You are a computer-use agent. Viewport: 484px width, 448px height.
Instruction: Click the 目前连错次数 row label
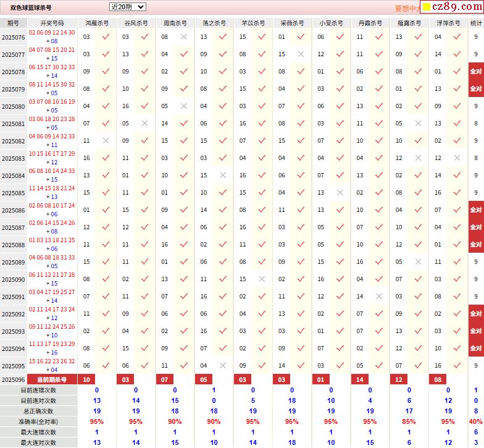pyautogui.click(x=38, y=391)
